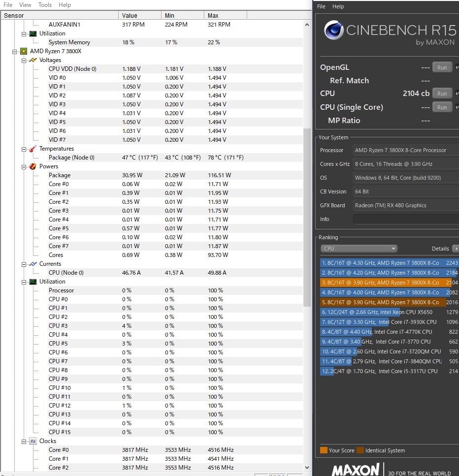Toggle the CPU Single Core test checkbox
The height and width of the screenshot is (476, 459).
[x=457, y=107]
